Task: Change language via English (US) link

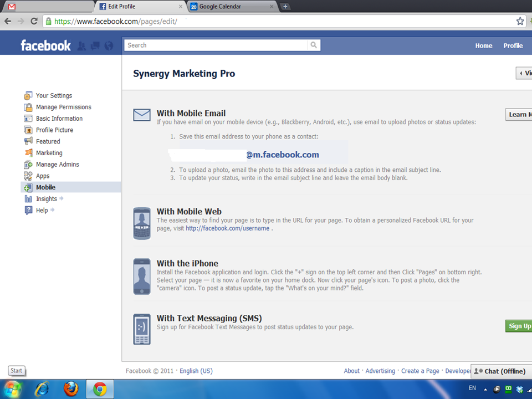Action: point(196,371)
